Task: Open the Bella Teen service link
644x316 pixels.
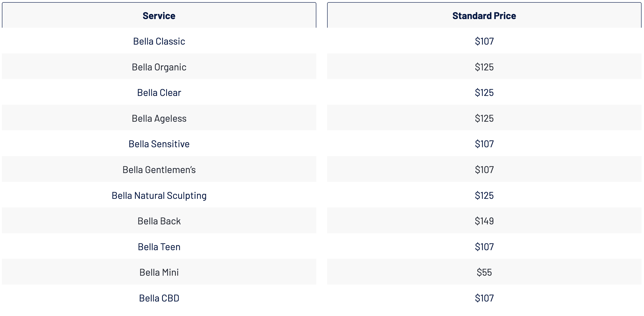Action: (159, 247)
